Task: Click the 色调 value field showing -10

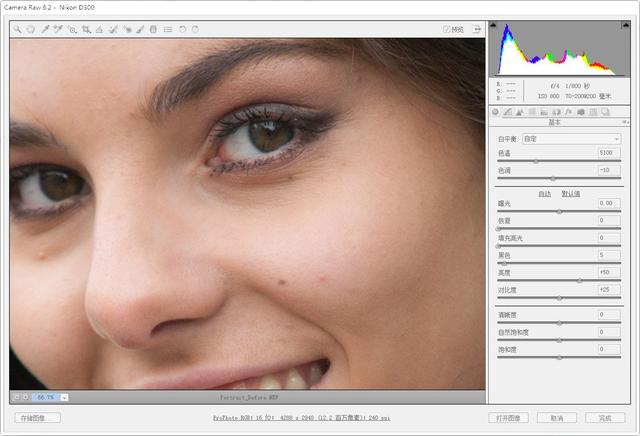Action: (x=609, y=170)
